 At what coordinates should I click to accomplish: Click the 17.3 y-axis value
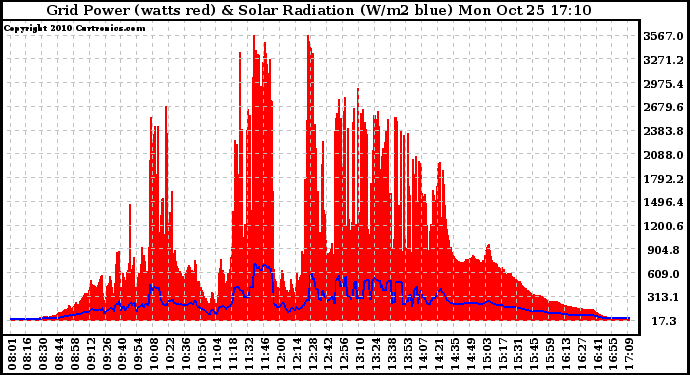point(664,321)
